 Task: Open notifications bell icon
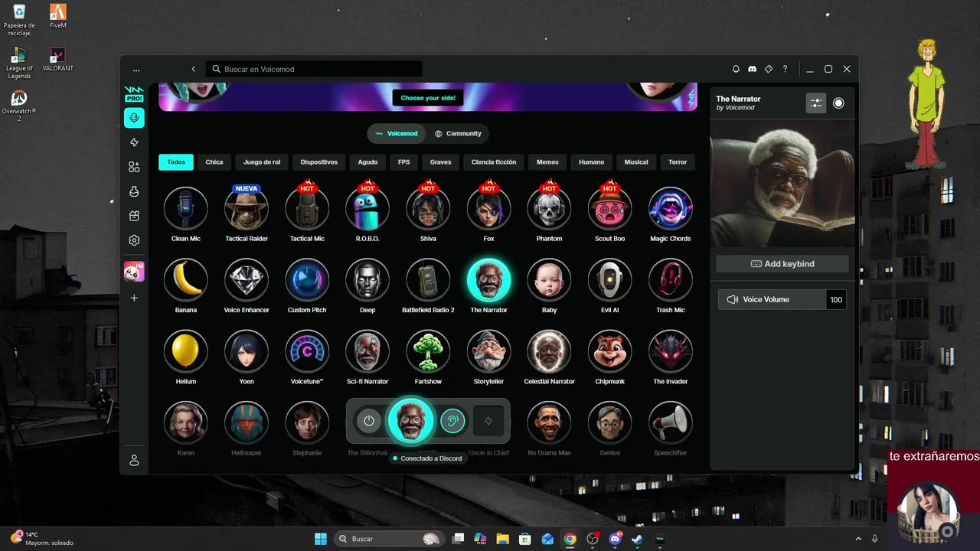coord(736,69)
